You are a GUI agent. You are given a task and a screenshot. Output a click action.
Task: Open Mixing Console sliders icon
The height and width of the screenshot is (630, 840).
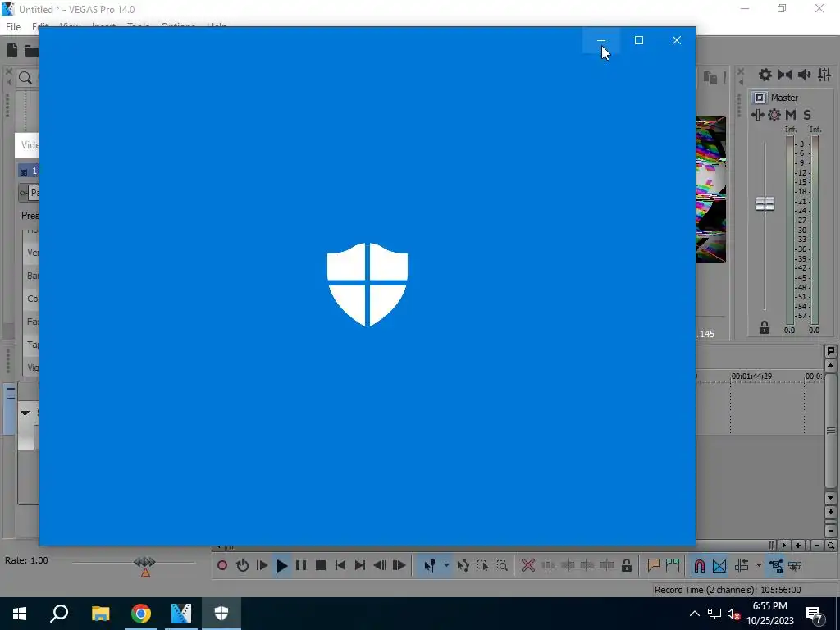(x=824, y=75)
